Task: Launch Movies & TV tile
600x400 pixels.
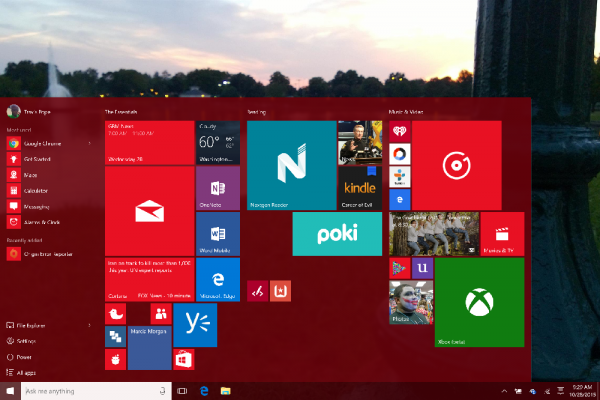Action: click(x=502, y=233)
